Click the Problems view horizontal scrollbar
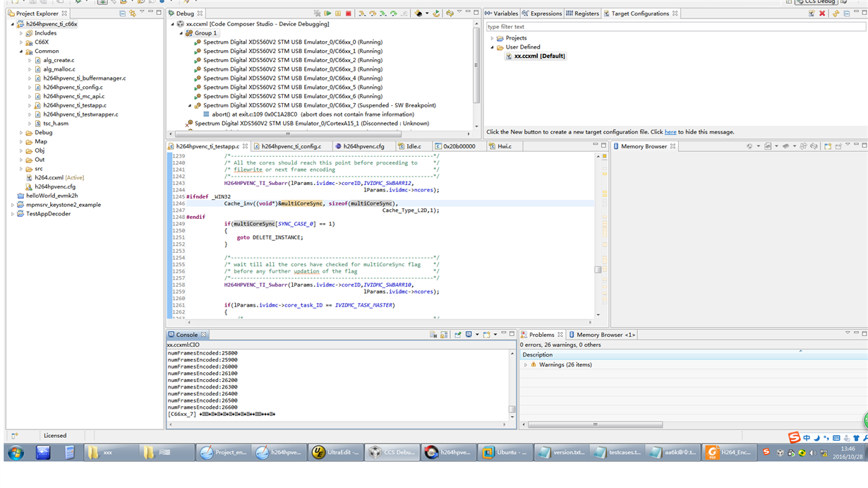This screenshot has height=488, width=868. point(595,424)
